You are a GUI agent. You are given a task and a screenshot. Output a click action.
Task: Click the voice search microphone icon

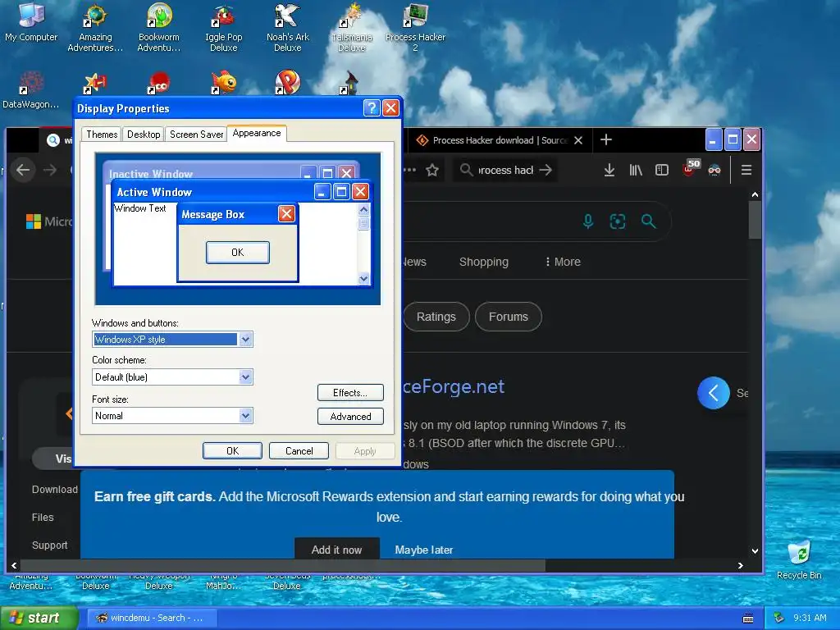588,221
